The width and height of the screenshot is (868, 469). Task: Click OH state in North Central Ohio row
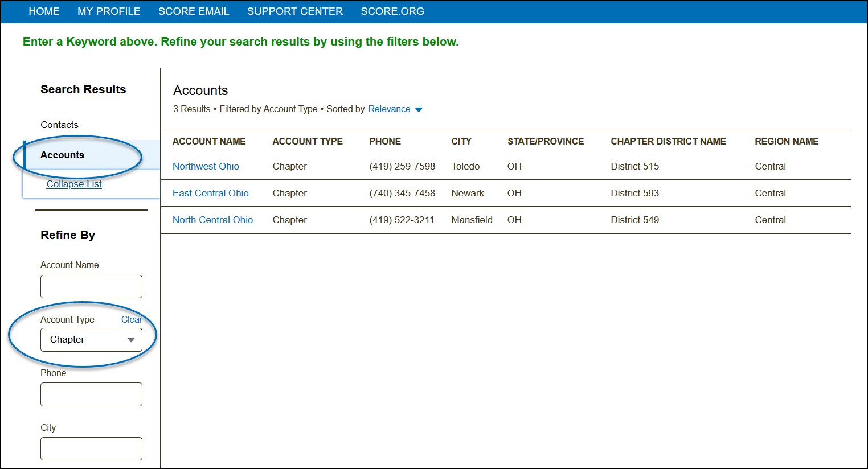coord(514,220)
